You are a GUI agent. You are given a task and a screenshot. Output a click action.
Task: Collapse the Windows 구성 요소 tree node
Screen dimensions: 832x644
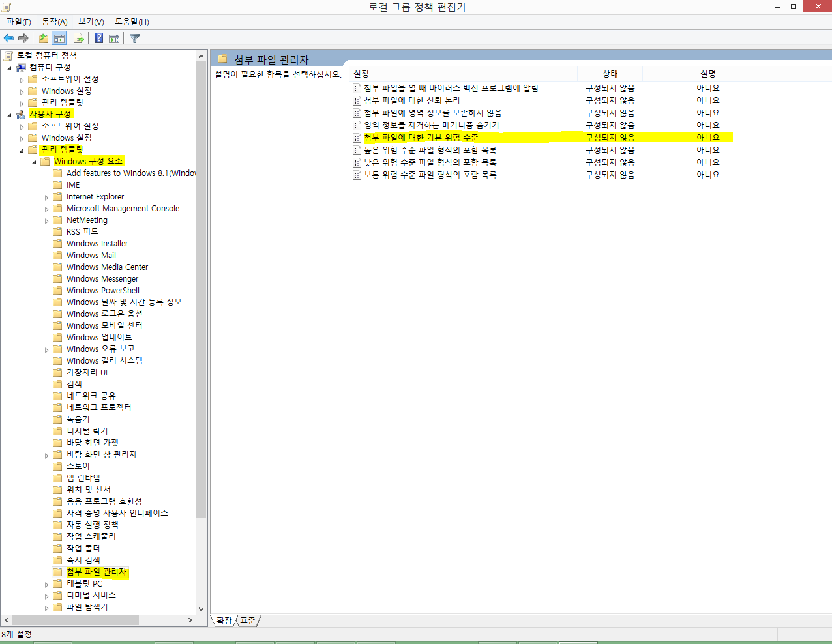coord(34,162)
